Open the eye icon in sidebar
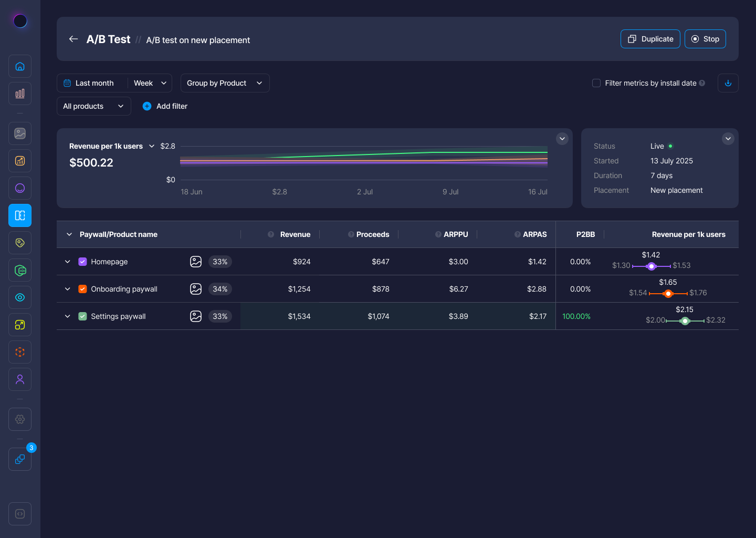 (x=20, y=297)
